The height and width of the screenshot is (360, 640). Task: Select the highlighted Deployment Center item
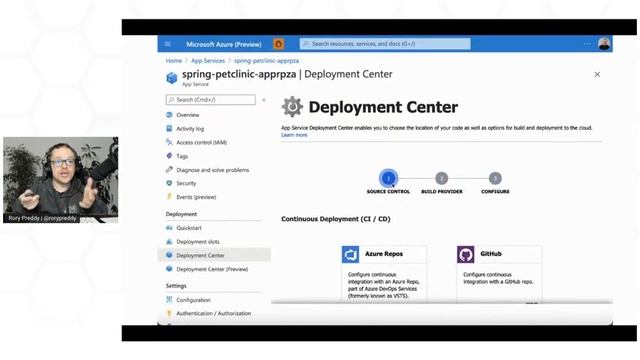tap(214, 255)
